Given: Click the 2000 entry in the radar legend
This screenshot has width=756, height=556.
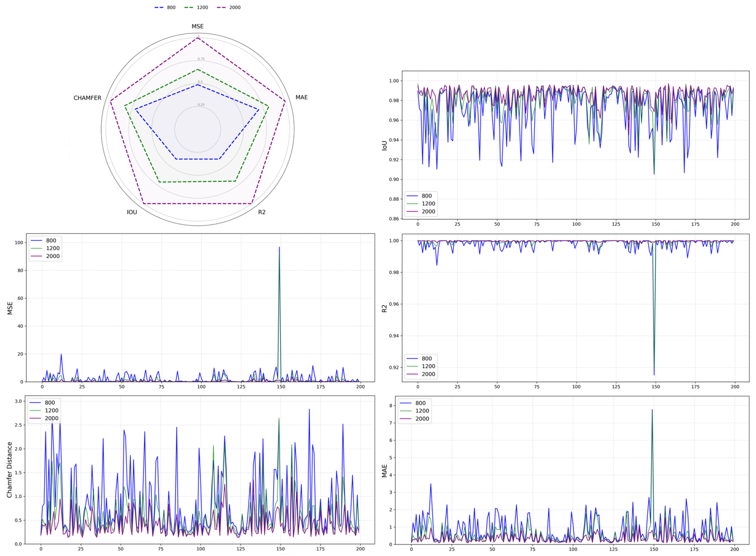Looking at the screenshot, I should click(234, 7).
